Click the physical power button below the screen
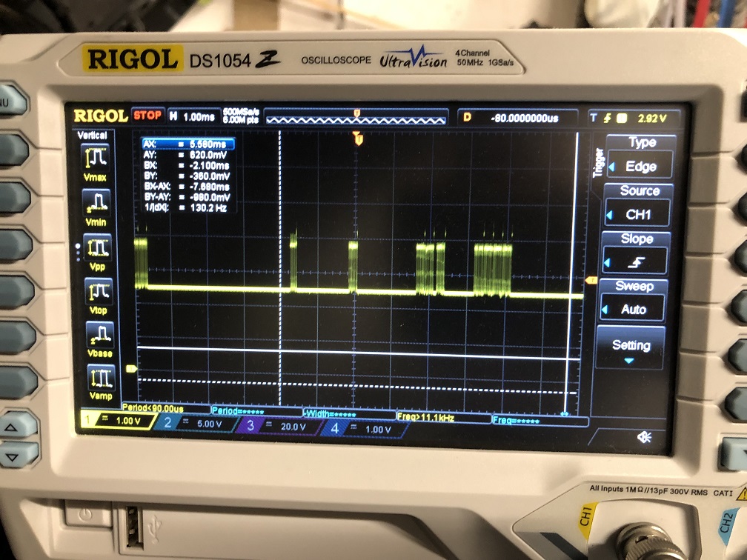Image resolution: width=747 pixels, height=560 pixels. click(86, 514)
